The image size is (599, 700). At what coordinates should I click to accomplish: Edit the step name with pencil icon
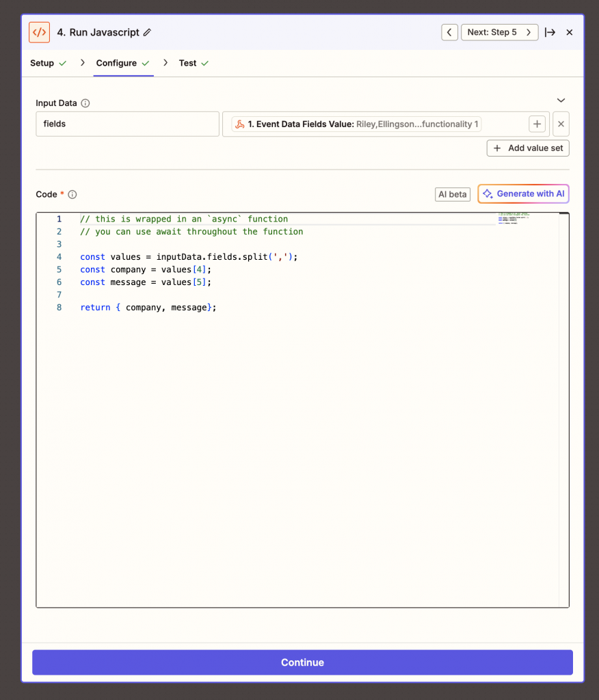click(x=148, y=32)
